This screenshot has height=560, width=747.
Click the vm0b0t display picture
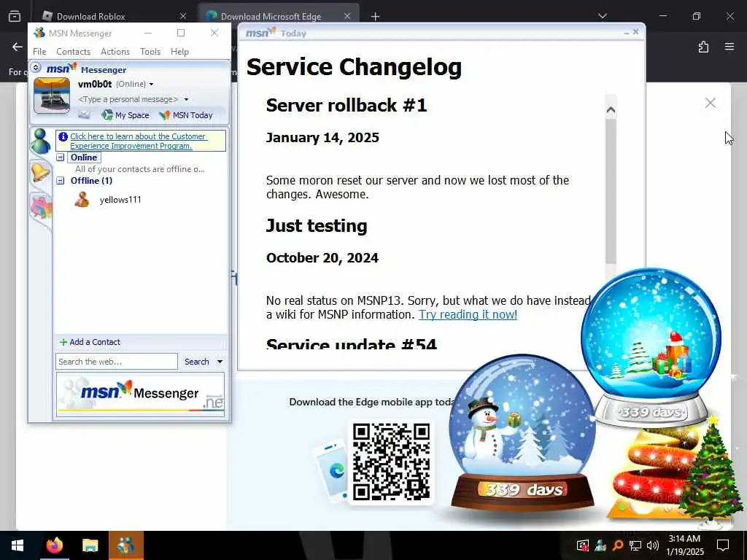(52, 96)
